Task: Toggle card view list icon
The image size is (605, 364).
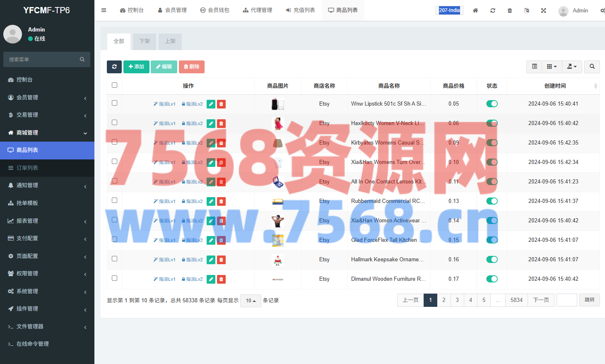Action: [534, 67]
